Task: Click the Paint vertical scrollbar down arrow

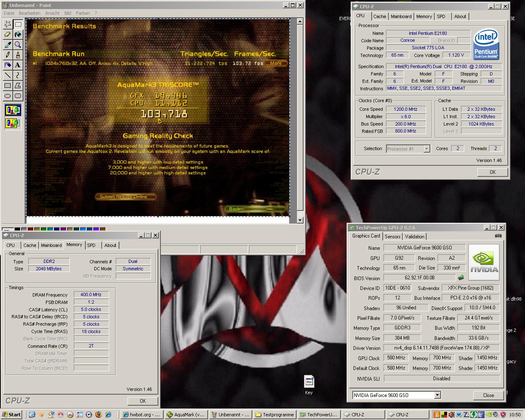Action: tap(300, 220)
